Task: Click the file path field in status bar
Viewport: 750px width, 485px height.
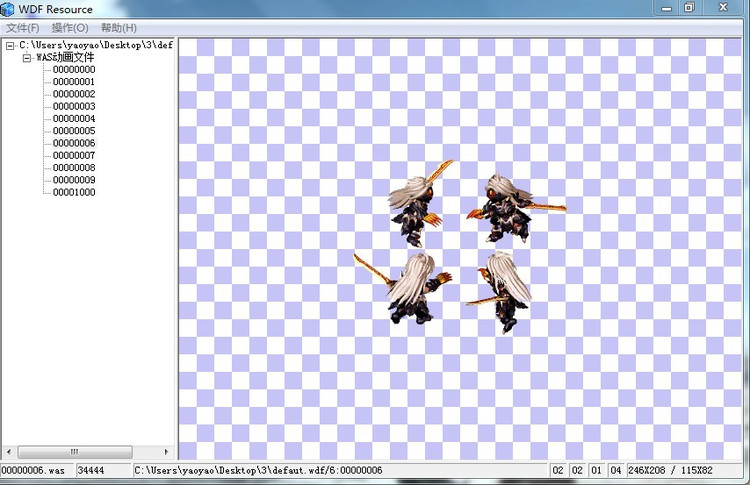Action: coord(340,469)
